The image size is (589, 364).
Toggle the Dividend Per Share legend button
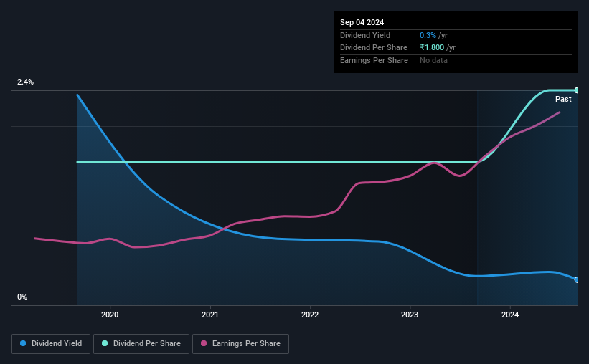click(141, 344)
